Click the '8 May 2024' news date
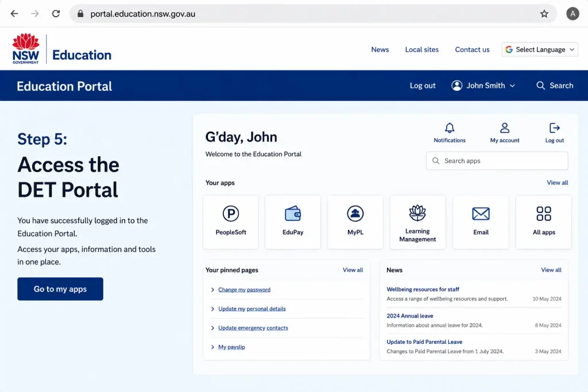588x392 pixels. (x=548, y=325)
